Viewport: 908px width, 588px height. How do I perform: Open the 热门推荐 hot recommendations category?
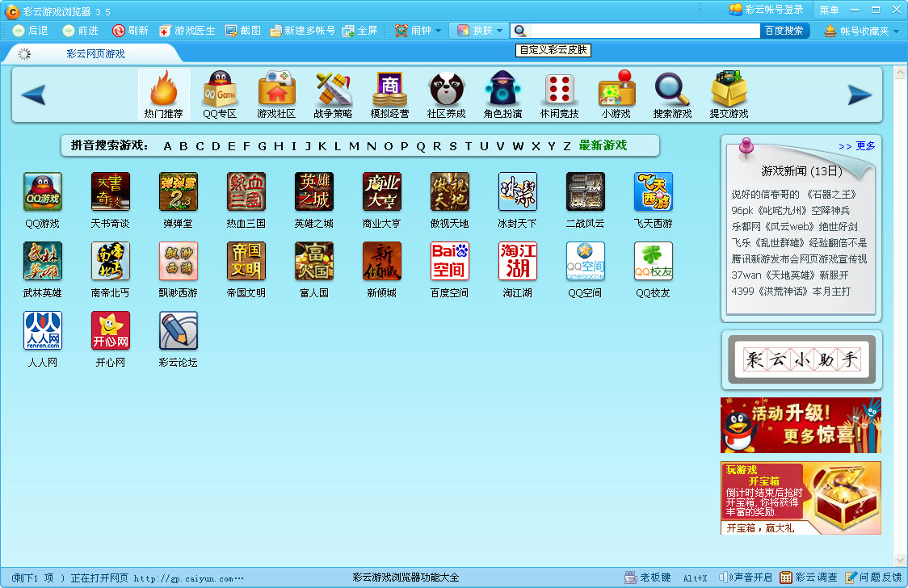pyautogui.click(x=163, y=95)
